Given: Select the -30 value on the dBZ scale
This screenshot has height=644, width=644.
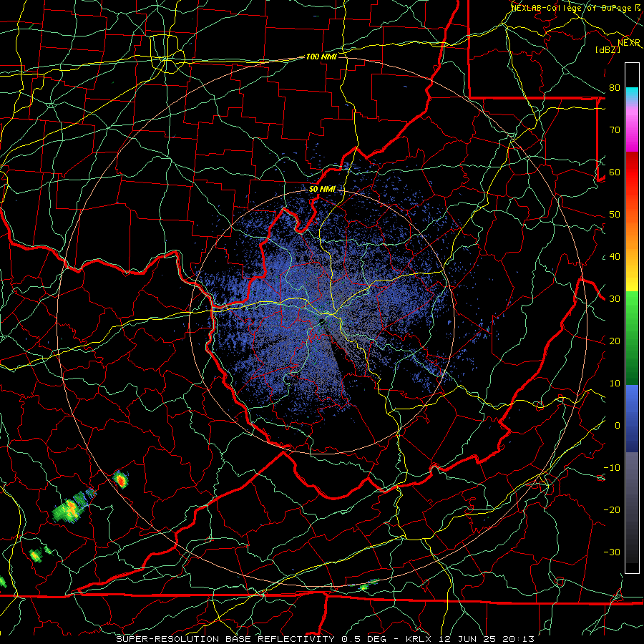Looking at the screenshot, I should pos(612,552).
